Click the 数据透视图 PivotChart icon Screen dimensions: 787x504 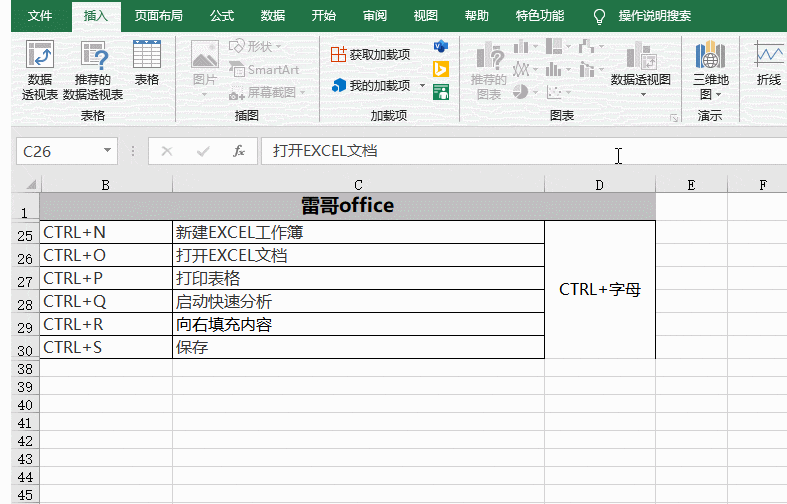pyautogui.click(x=641, y=55)
